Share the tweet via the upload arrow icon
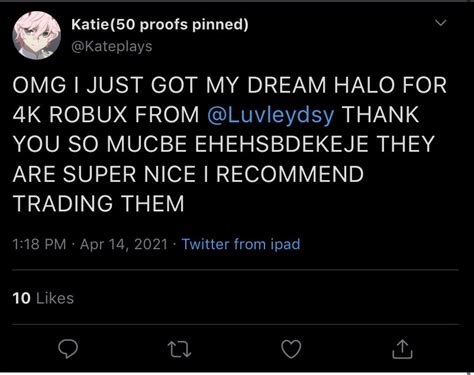Viewport: 474px width, 375px height. click(402, 349)
